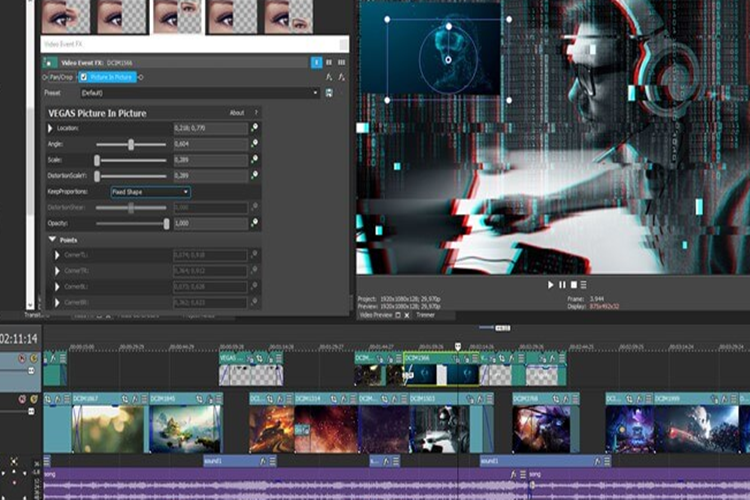750x500 pixels.
Task: Click the Angle slider handle
Action: 131,144
